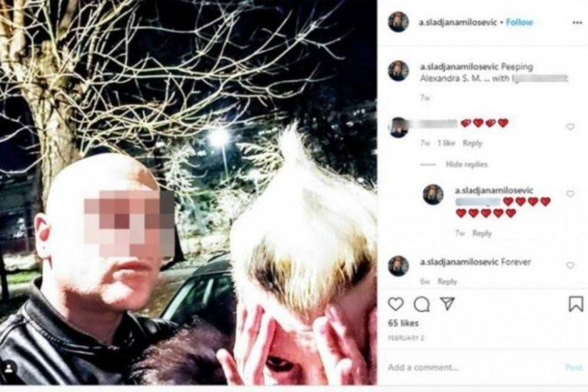Open the comment bubble icon
This screenshot has height=392, width=588.
point(421,304)
